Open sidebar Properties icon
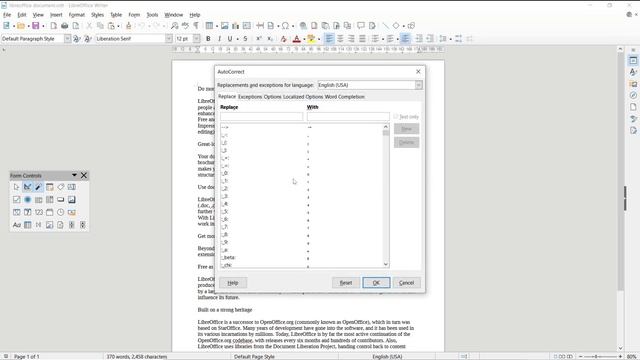The image size is (640, 360). (633, 60)
